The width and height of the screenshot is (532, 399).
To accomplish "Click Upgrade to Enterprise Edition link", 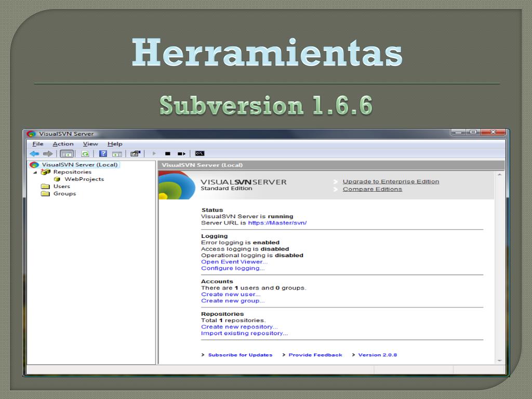I will point(391,181).
